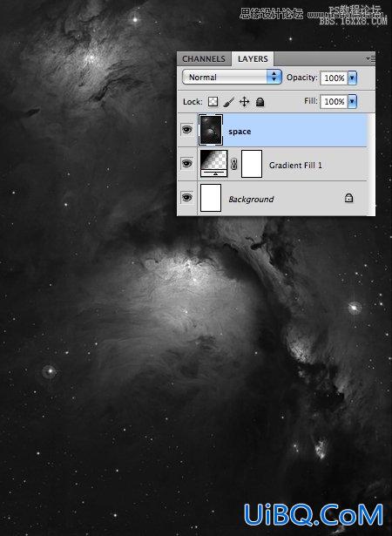Click the chain link icon on Gradient Fill 1
Viewport: 392px width, 536px height.
pyautogui.click(x=233, y=164)
